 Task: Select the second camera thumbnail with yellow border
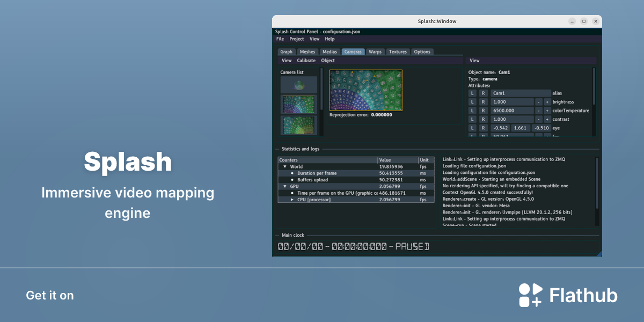[x=299, y=105]
